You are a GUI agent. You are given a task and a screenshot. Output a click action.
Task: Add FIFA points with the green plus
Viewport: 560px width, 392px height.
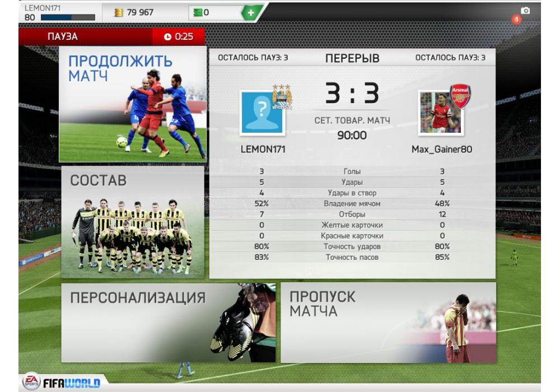tap(251, 13)
